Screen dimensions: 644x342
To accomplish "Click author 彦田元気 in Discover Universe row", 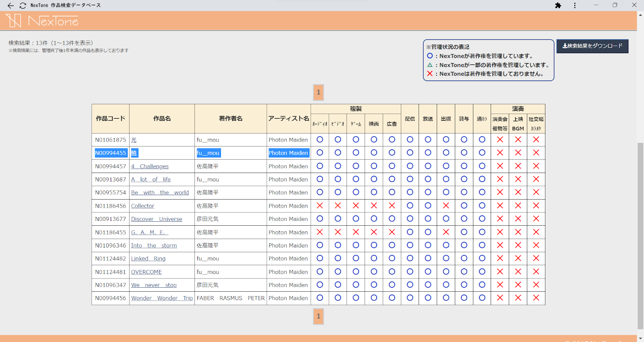I will pyautogui.click(x=207, y=219).
